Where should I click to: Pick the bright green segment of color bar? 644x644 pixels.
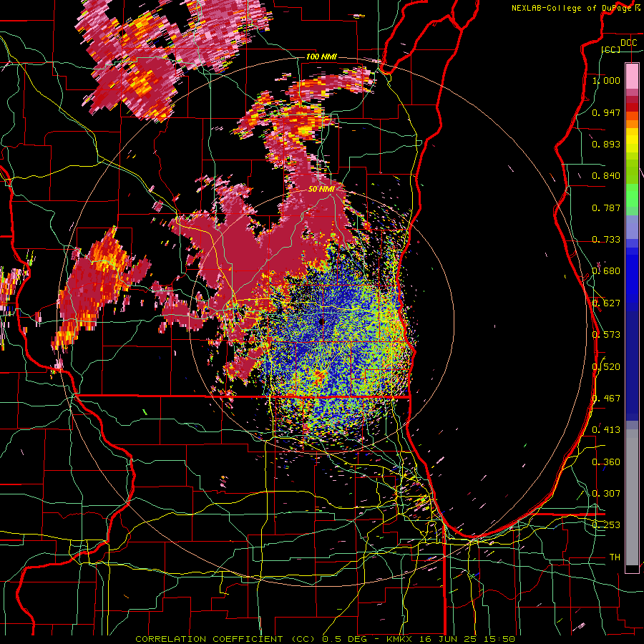pos(632,196)
